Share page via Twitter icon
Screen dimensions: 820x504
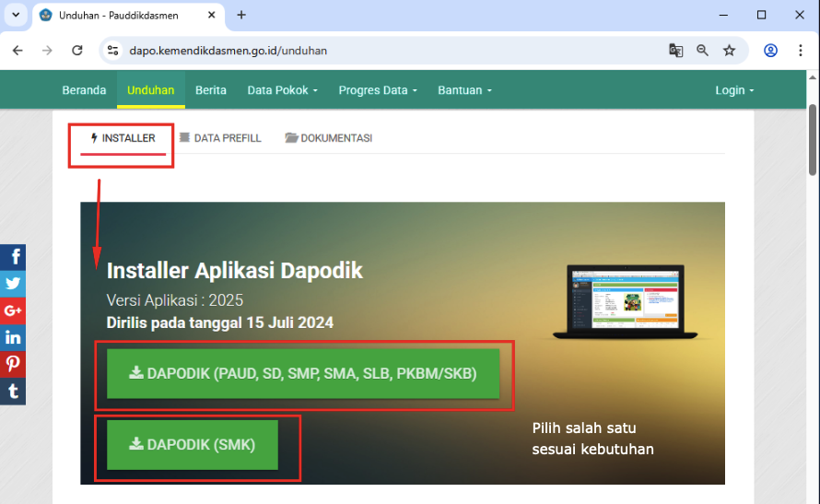click(13, 284)
